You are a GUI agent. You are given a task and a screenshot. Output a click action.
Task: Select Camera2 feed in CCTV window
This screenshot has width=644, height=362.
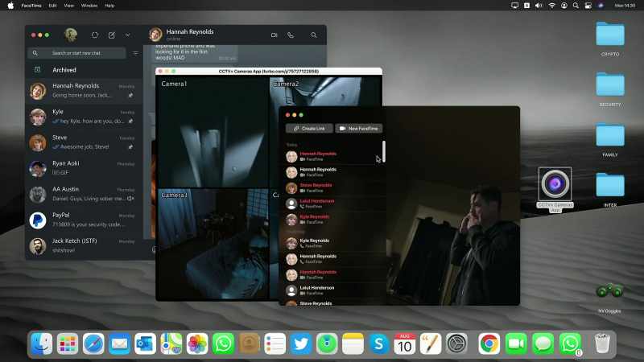(326, 92)
